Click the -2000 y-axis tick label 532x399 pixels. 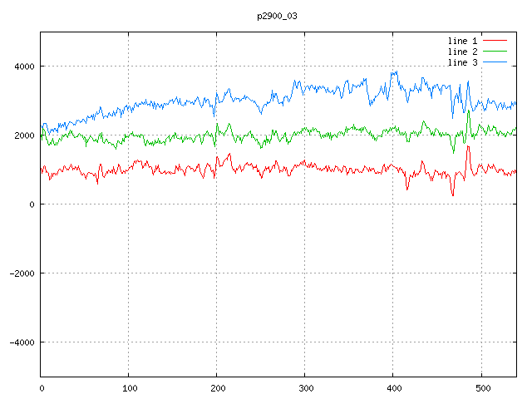[21, 273]
